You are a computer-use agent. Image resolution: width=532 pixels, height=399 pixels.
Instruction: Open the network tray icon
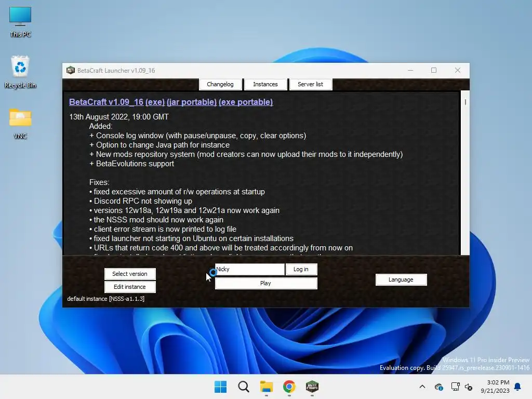pyautogui.click(x=455, y=387)
